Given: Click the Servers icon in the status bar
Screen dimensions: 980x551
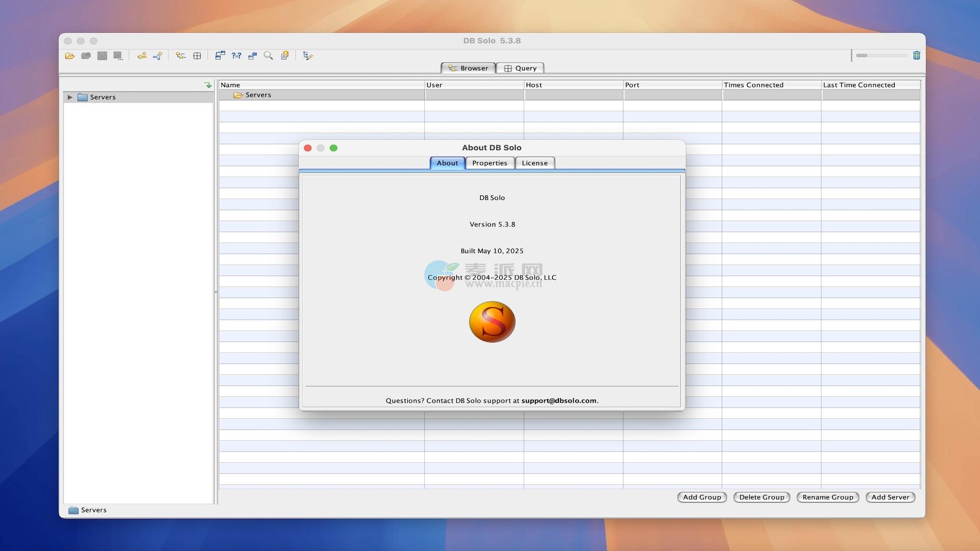Looking at the screenshot, I should click(73, 510).
